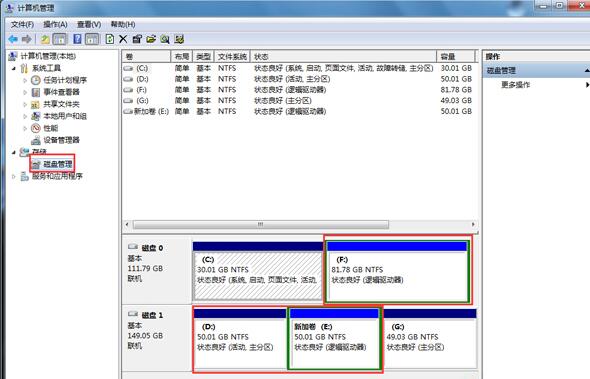Click the Refresh page icon in the toolbar

pos(110,39)
